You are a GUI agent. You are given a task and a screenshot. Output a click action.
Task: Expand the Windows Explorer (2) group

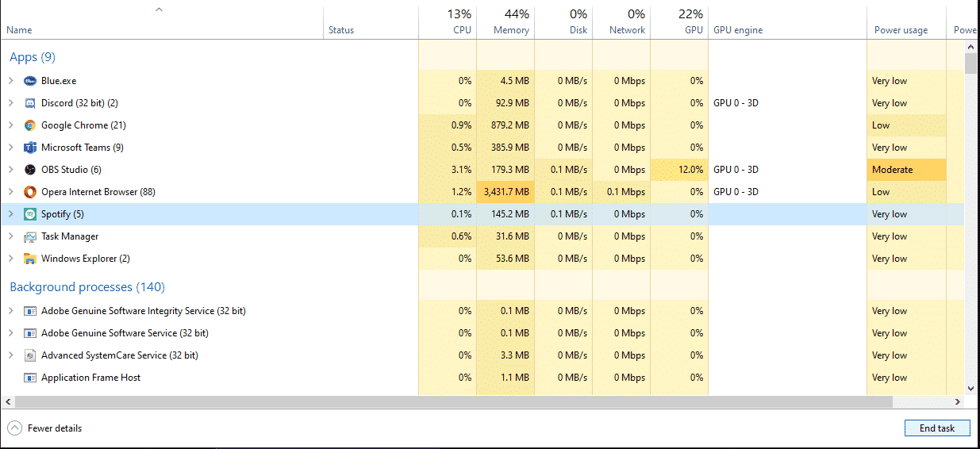click(11, 259)
